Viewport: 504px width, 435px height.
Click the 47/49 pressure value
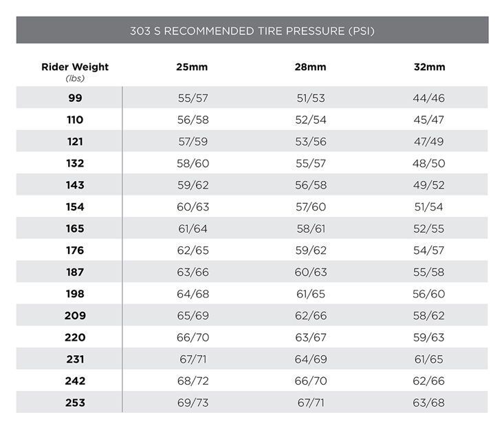[429, 141]
